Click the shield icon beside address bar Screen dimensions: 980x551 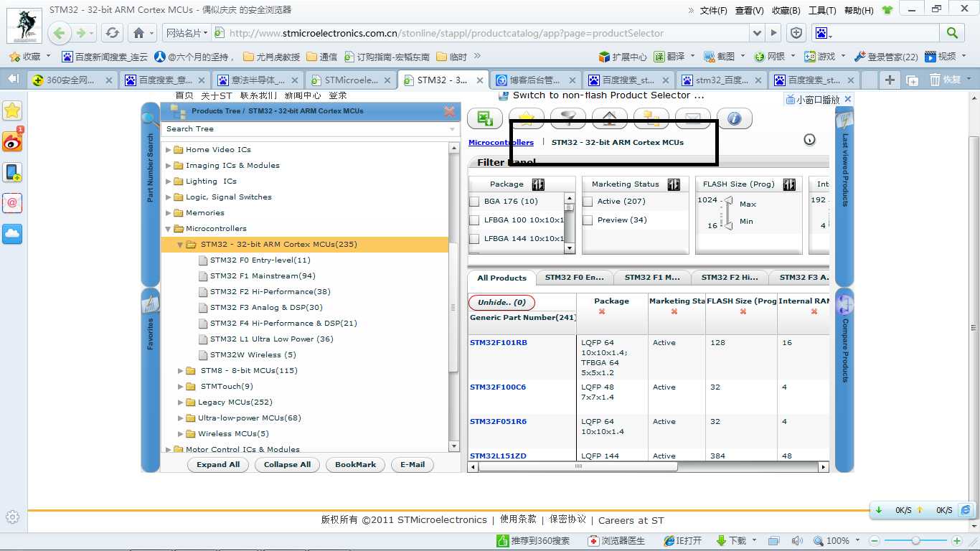click(796, 33)
